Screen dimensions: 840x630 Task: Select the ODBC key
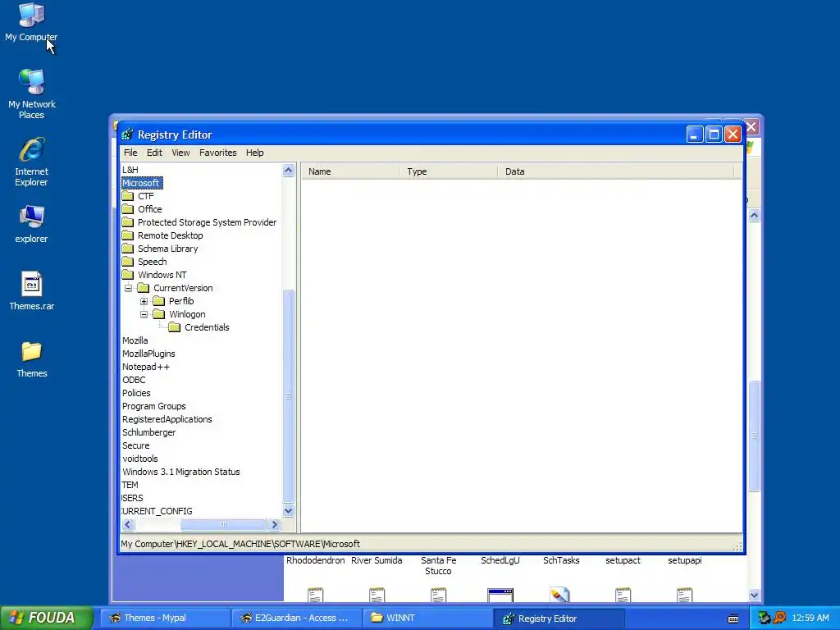tap(134, 380)
